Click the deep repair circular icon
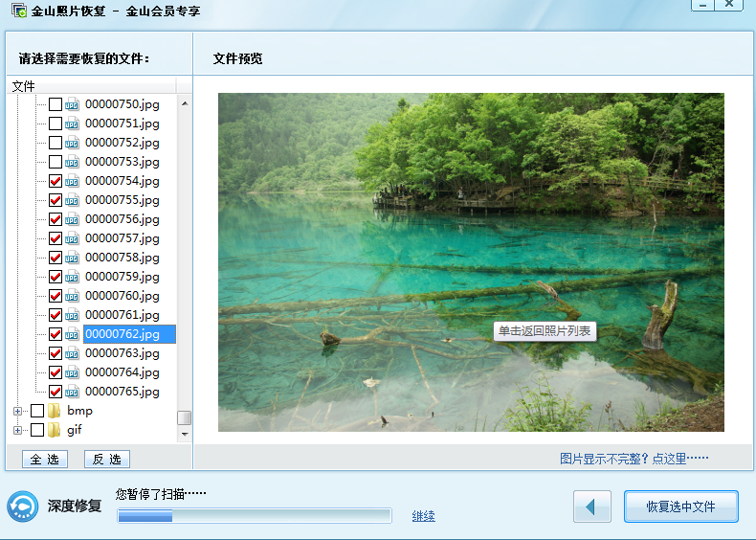 (x=23, y=506)
